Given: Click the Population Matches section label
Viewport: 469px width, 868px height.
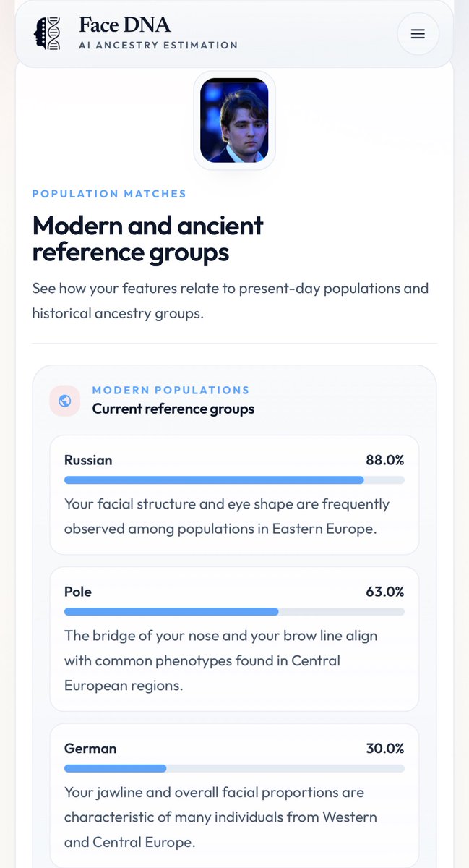Looking at the screenshot, I should tap(109, 194).
